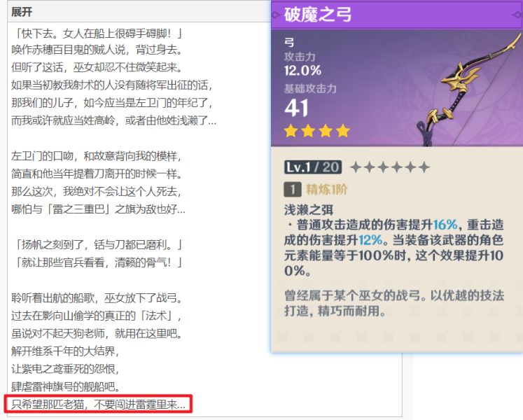523x420 pixels.
Task: Click the last gray ascension star
Action: (x=424, y=167)
